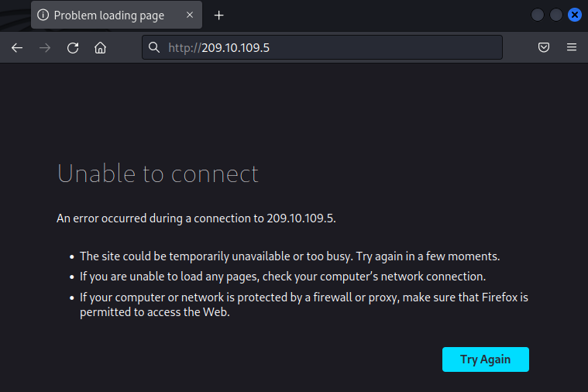Image resolution: width=588 pixels, height=392 pixels.
Task: Open the Firefox home page
Action: pos(100,48)
